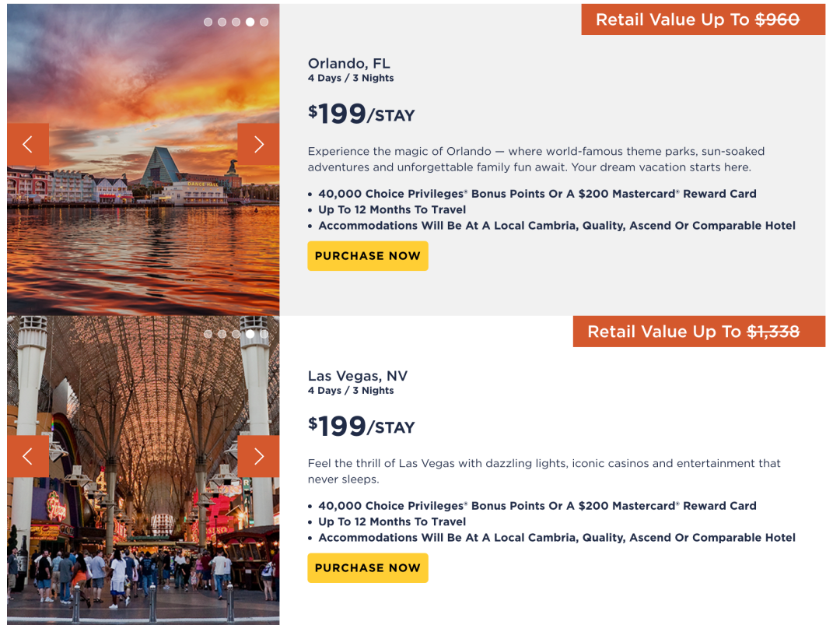This screenshot has width=840, height=625.
Task: Select second dot of Orlando image carousel
Action: pyautogui.click(x=222, y=22)
